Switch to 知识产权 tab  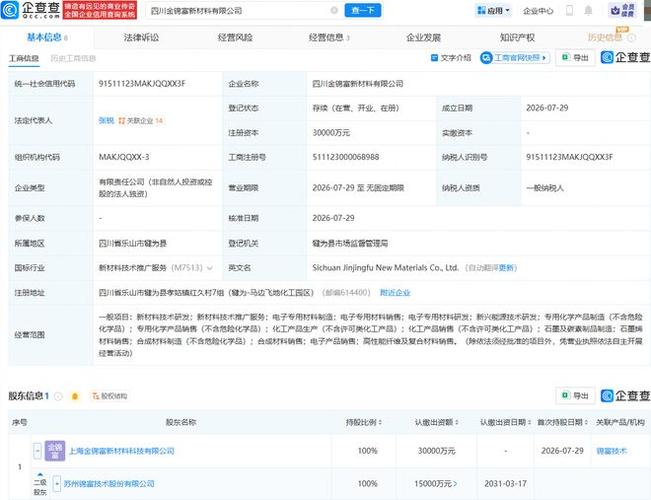coord(517,38)
